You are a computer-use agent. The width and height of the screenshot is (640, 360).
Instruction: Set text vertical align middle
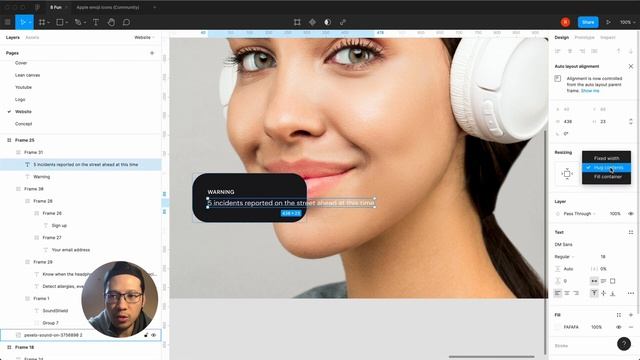[603, 293]
